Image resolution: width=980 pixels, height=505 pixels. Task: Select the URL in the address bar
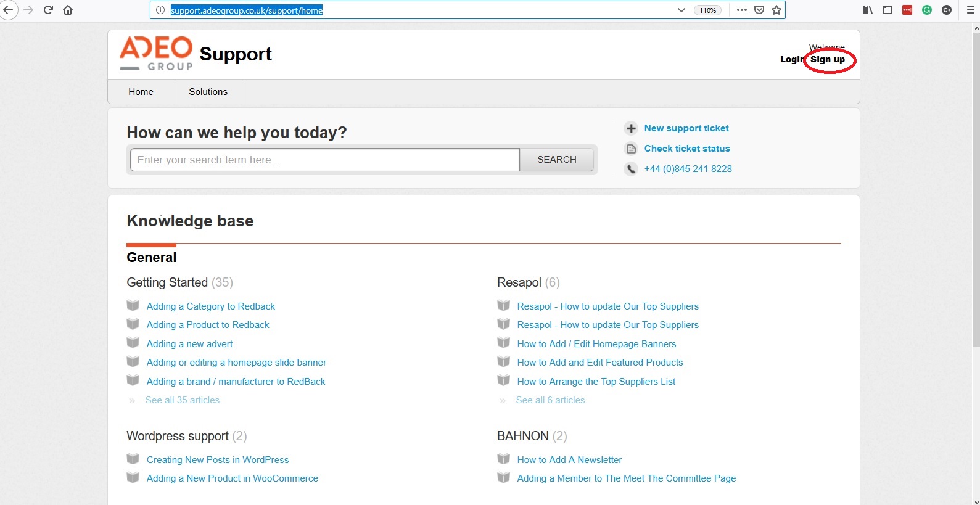[x=247, y=10]
